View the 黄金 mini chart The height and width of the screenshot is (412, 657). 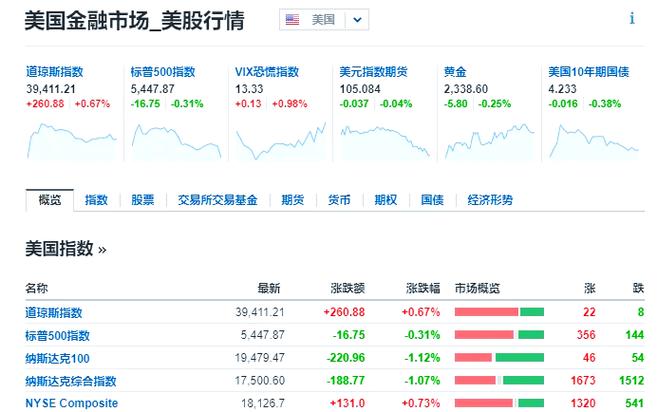pos(490,141)
